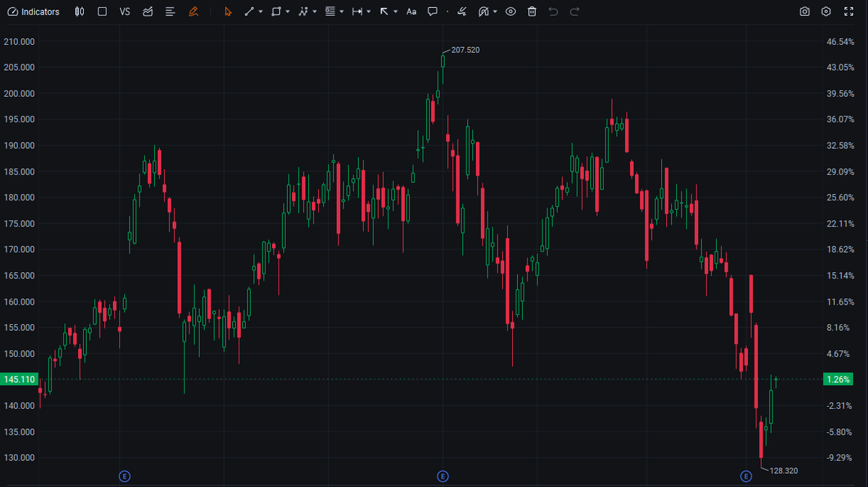This screenshot has width=868, height=487.
Task: Expand the trend line tool dropdown
Action: coord(260,12)
